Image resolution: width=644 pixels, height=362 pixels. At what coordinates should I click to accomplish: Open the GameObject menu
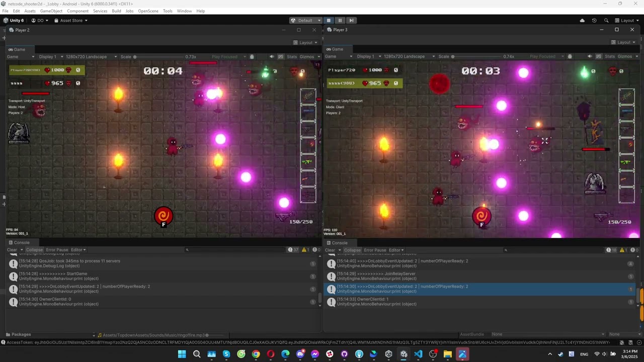click(51, 11)
